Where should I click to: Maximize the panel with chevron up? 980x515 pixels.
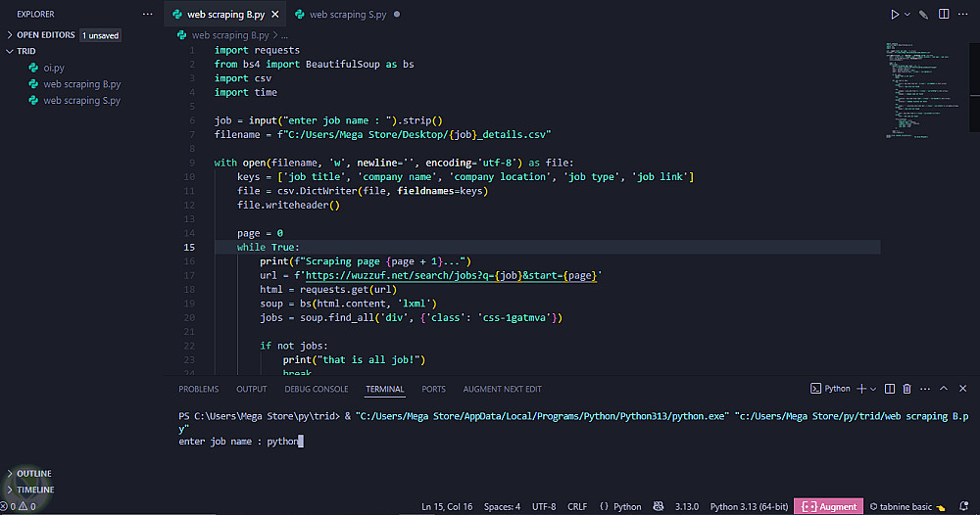(x=944, y=389)
